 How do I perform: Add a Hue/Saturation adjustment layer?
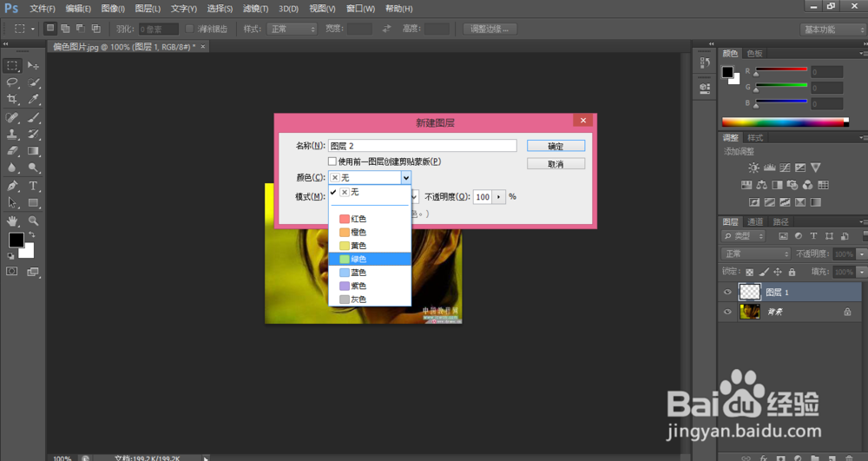[x=746, y=185]
